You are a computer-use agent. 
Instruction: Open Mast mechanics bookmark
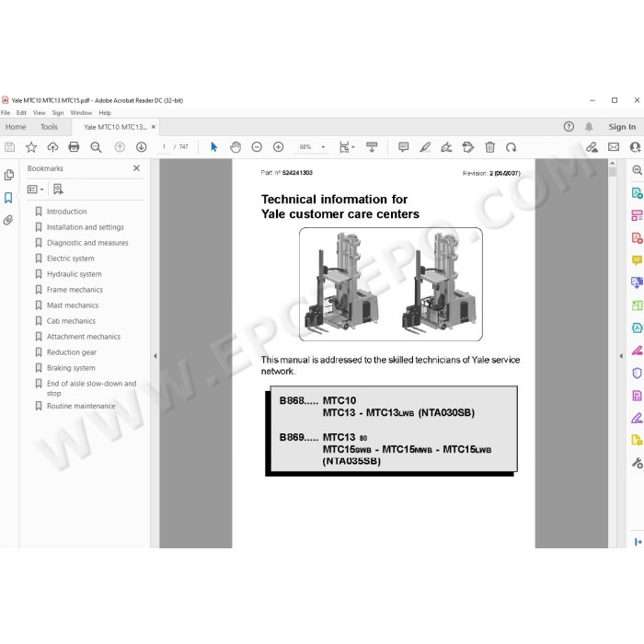pyautogui.click(x=73, y=305)
